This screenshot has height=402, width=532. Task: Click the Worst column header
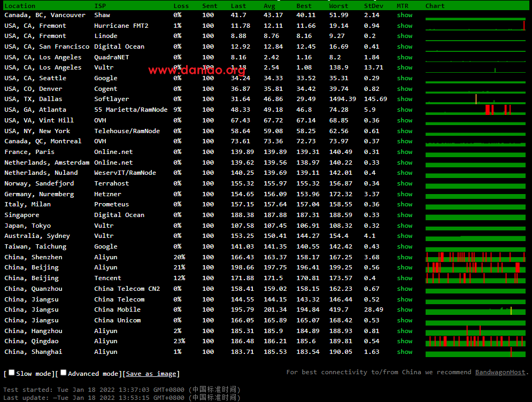click(x=338, y=6)
